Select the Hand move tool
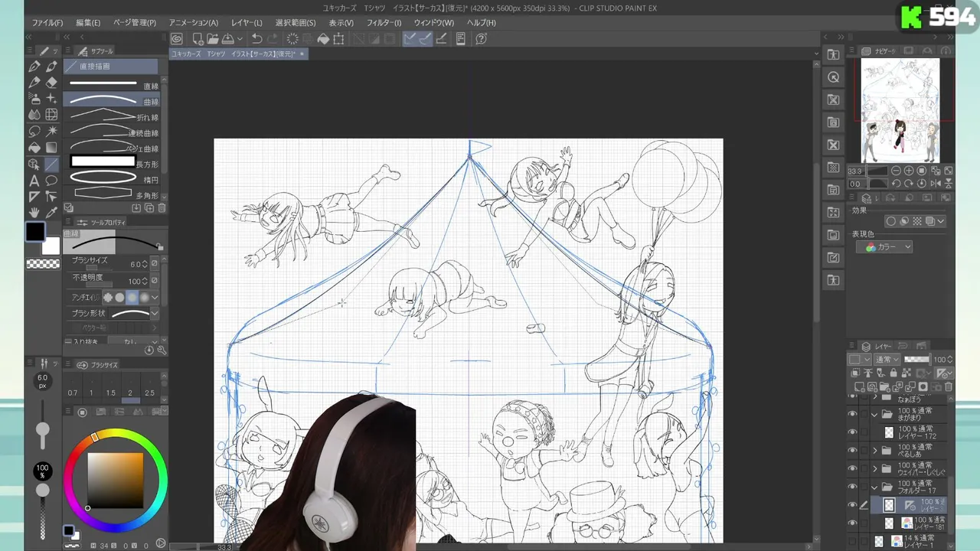 pyautogui.click(x=34, y=213)
